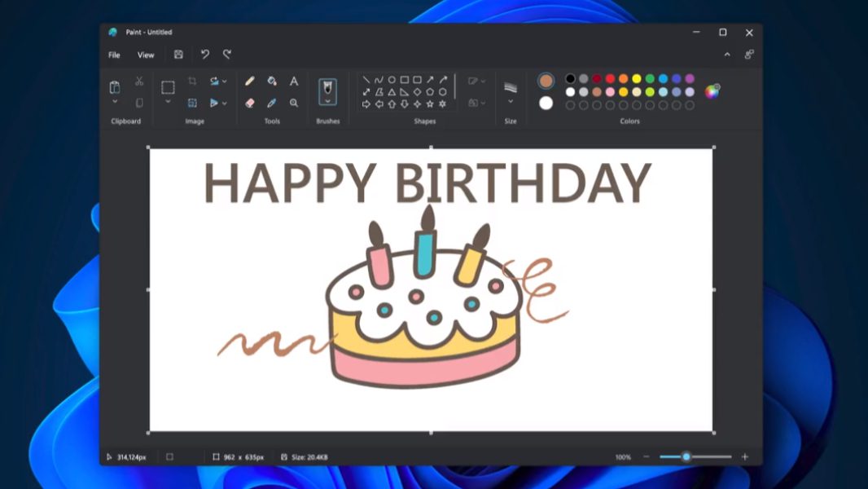Select Color 1 brown foreground swatch
This screenshot has width=868, height=489.
pos(546,81)
